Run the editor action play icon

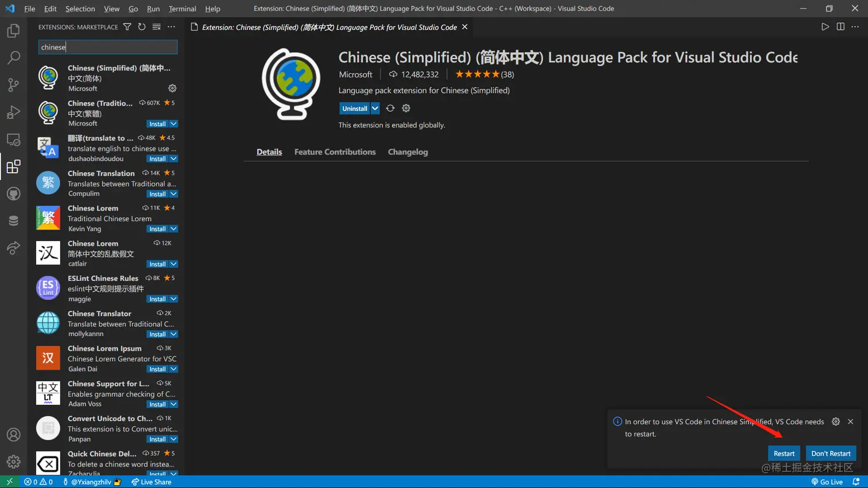[x=825, y=27]
